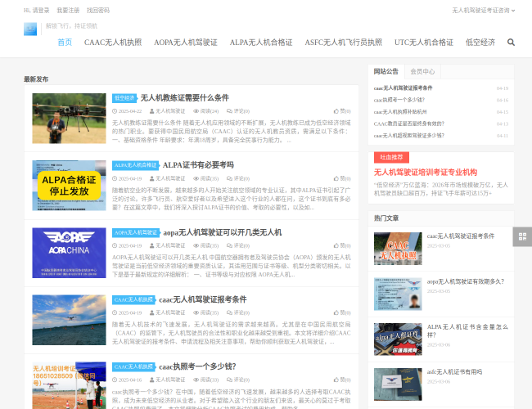
Task: Open 低空经济 menu item
Action: point(480,43)
